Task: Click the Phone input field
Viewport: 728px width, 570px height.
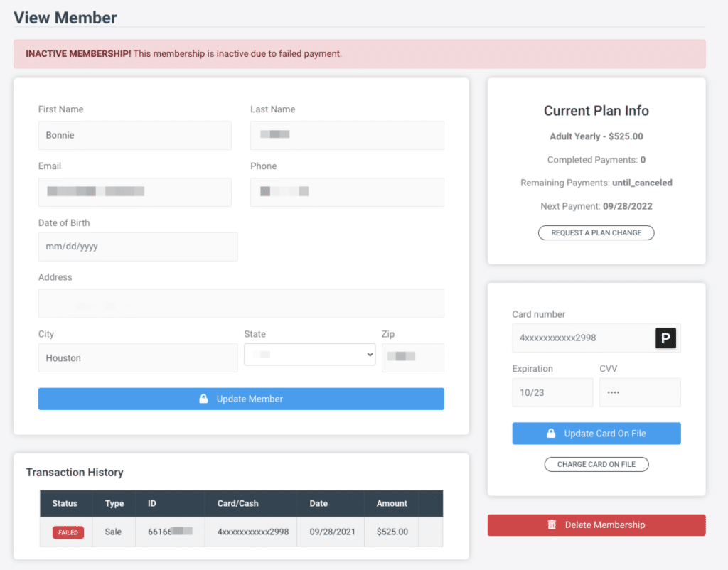Action: click(347, 192)
